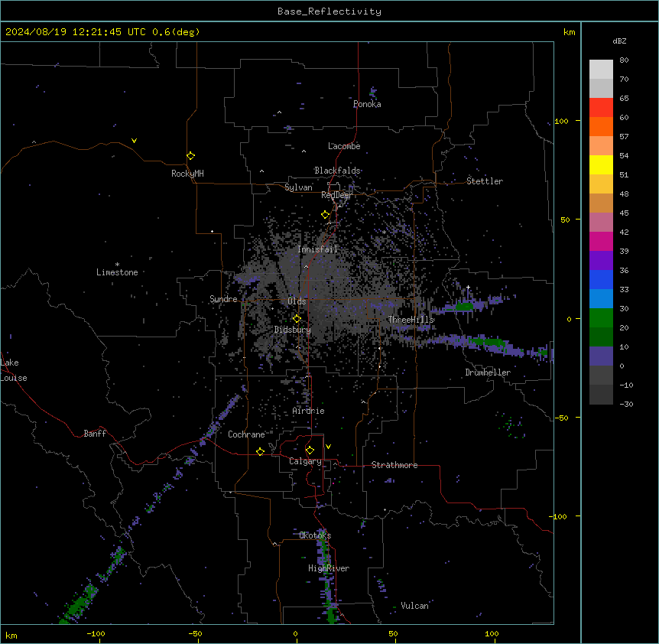
Task: Click the Airdrie label
Action: (x=309, y=411)
